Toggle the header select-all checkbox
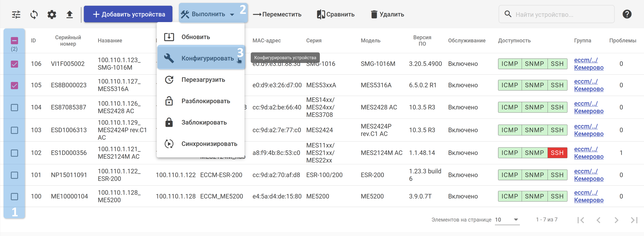Image resolution: width=644 pixels, height=236 pixels. click(15, 41)
